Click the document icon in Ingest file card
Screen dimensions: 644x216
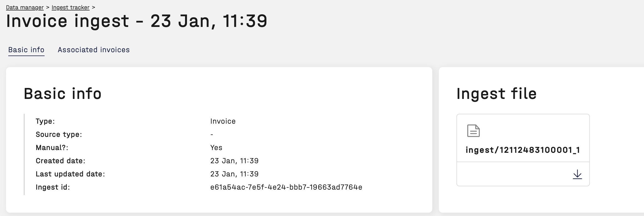click(x=473, y=131)
